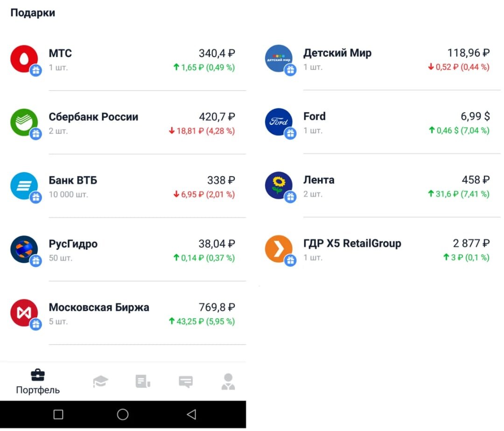Open the news feed tab

tap(143, 382)
